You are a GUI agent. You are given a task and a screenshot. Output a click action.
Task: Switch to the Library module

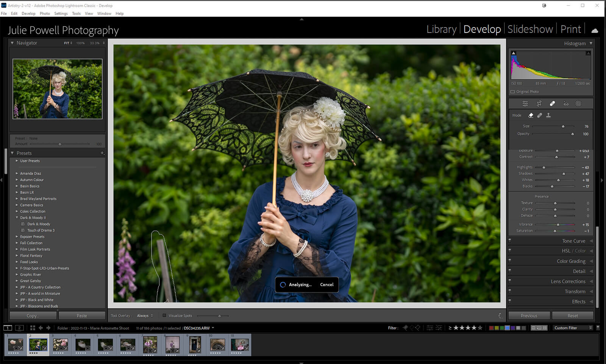(441, 29)
